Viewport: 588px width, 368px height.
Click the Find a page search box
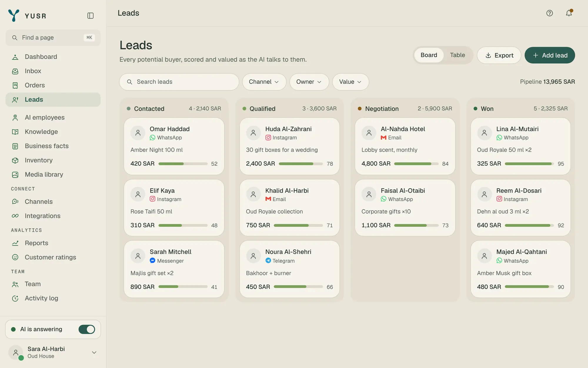click(x=53, y=38)
